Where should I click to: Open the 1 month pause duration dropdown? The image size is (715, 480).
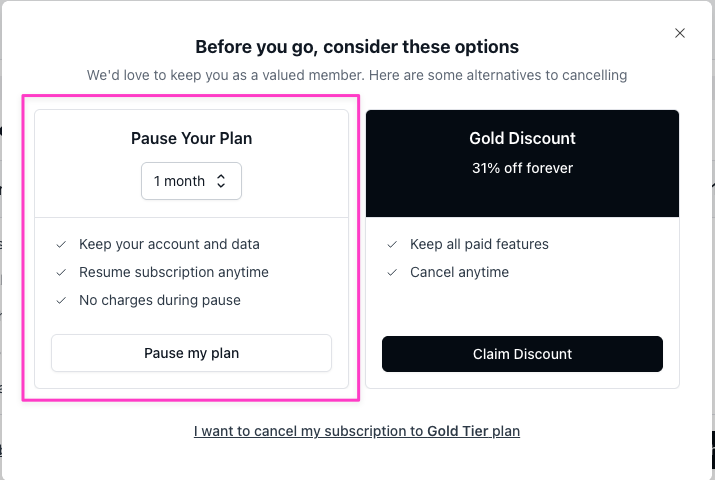point(191,181)
